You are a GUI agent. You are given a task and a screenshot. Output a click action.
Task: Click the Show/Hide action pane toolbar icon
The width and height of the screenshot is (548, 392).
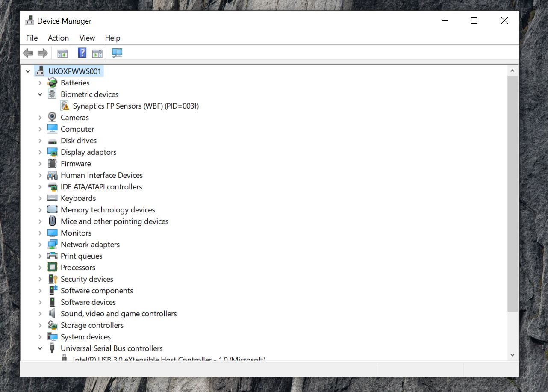[97, 53]
